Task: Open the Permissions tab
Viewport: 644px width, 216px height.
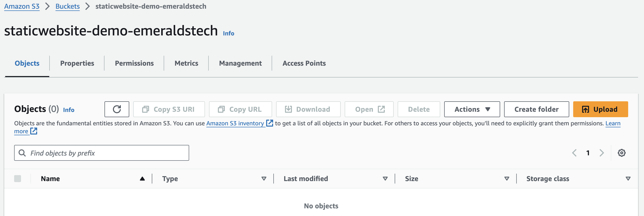Action: 134,63
